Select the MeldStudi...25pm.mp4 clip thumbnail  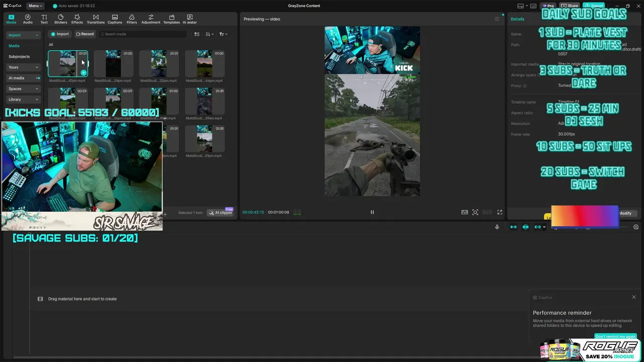click(x=159, y=63)
